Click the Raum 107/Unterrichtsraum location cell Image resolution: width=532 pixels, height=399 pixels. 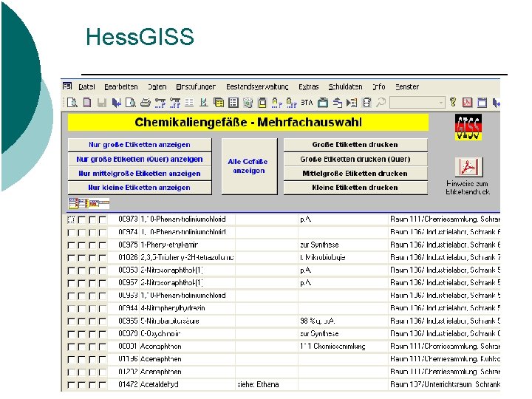[445, 385]
